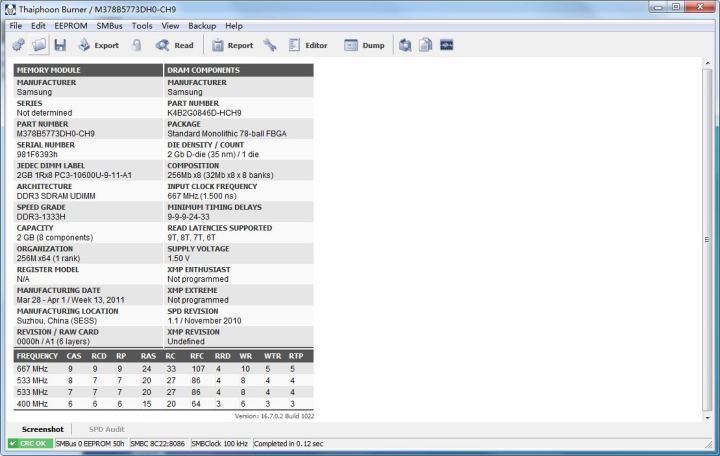Click the 9-9-9-24-33 timing delays value
Screen dimensions: 720x456
click(x=188, y=217)
